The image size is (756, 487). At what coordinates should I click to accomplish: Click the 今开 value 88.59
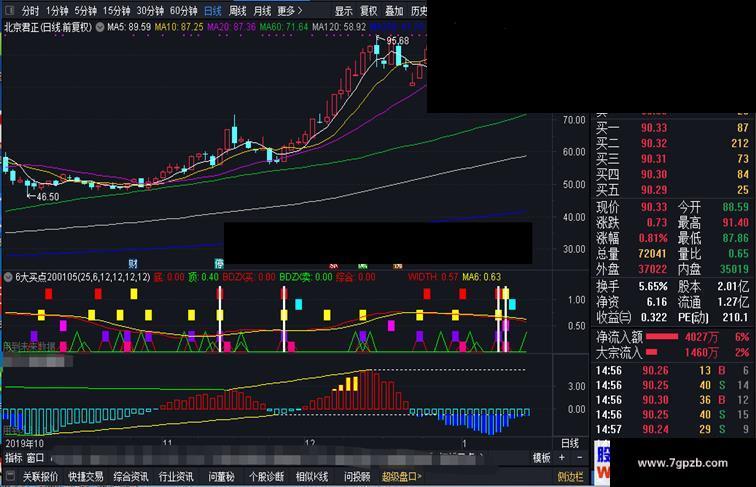tap(735, 207)
